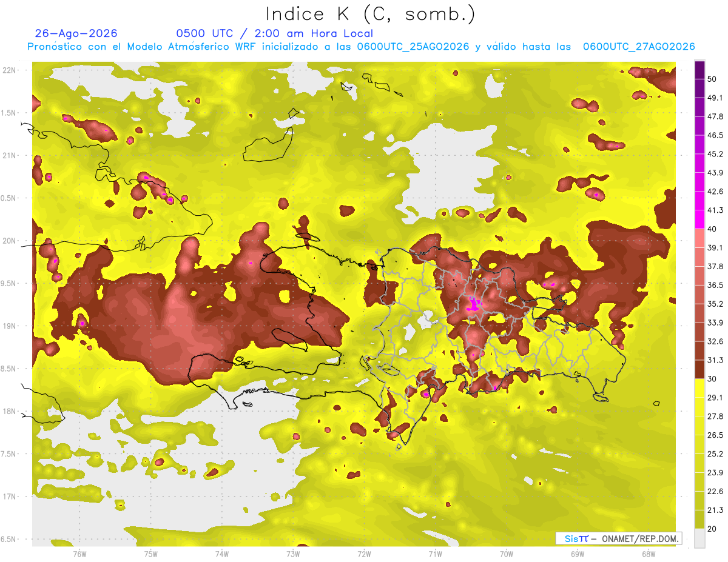Click the colorbar value 21.3
The height and width of the screenshot is (562, 728).
tap(715, 510)
